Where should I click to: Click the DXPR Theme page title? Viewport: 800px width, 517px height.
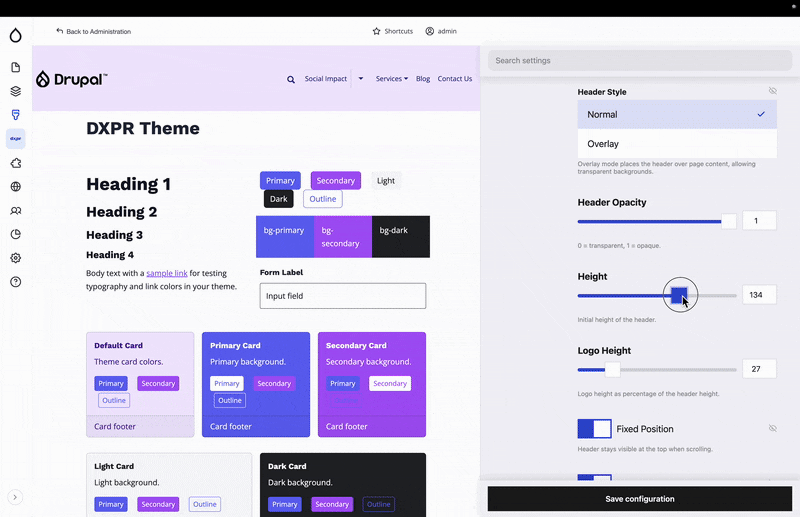pyautogui.click(x=143, y=129)
